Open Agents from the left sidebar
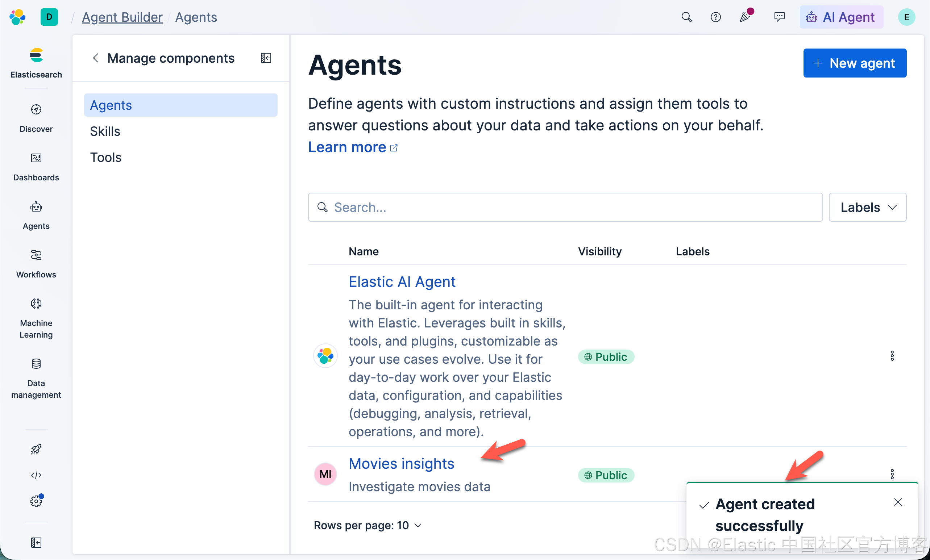Image resolution: width=930 pixels, height=560 pixels. click(36, 216)
